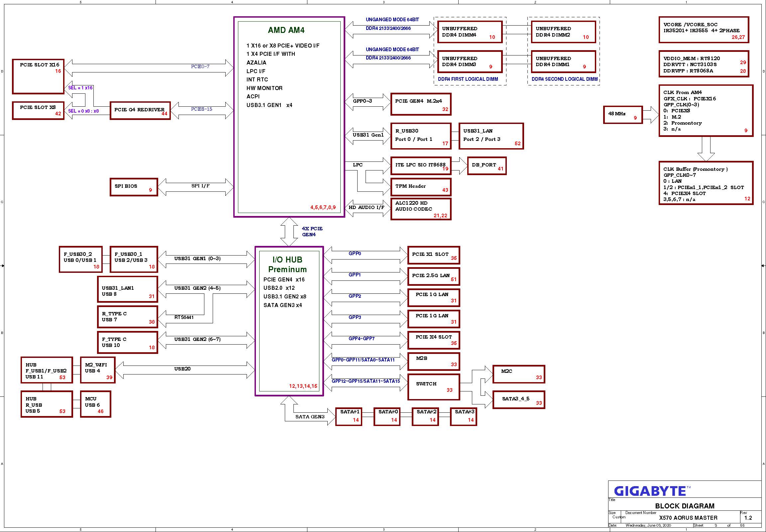Click the M2_WIFI USB 4 block

tap(98, 370)
